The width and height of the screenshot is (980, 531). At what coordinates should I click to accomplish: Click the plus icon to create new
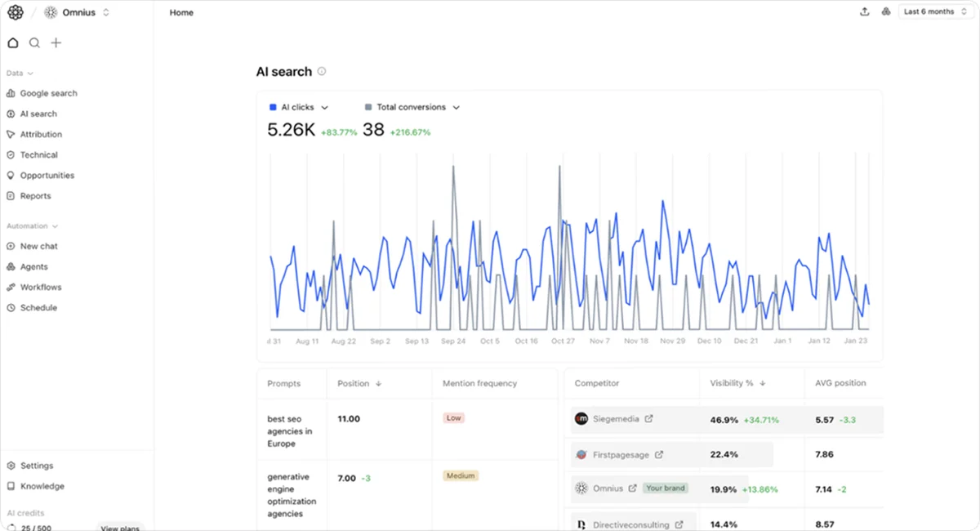[56, 42]
